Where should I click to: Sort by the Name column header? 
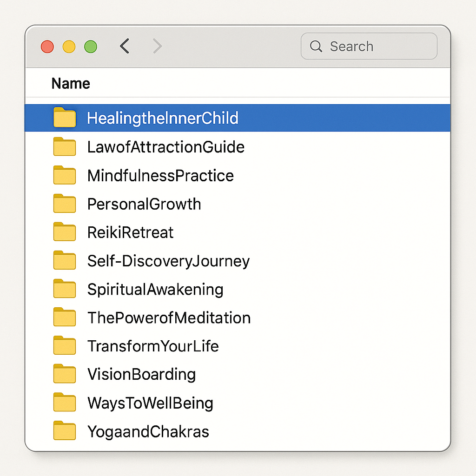click(x=71, y=84)
